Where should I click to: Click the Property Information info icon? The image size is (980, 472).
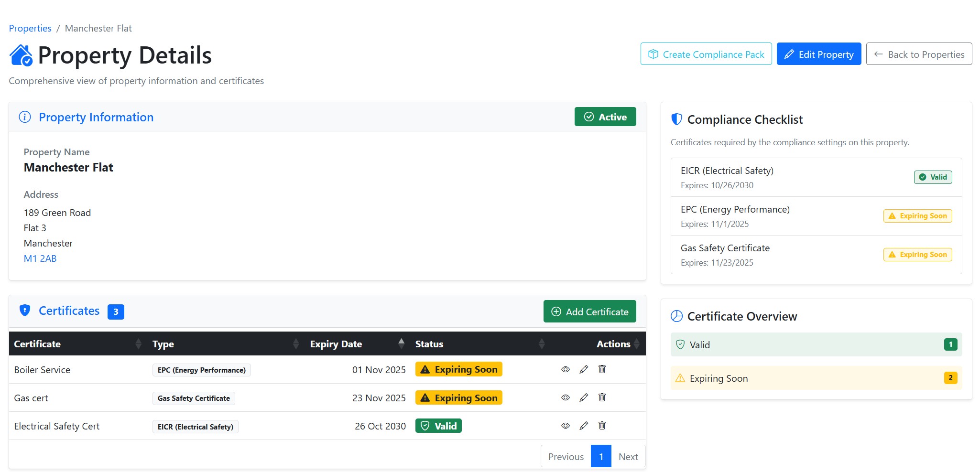[24, 117]
